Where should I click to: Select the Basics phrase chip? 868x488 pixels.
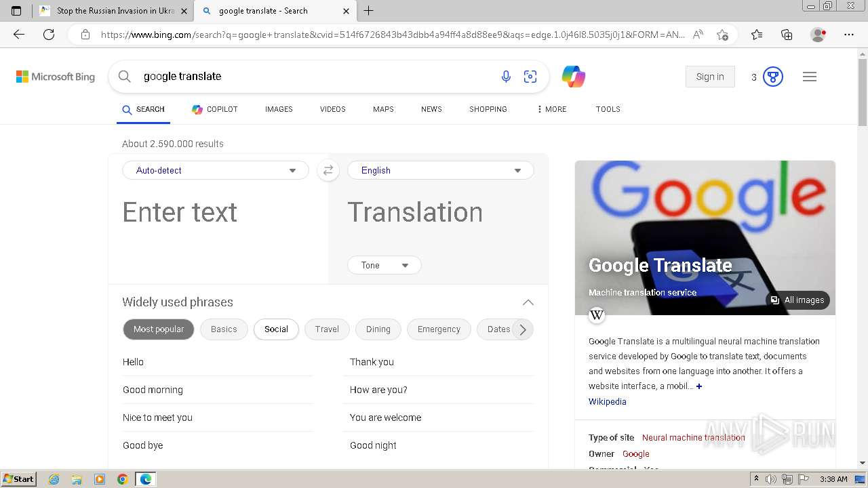click(x=224, y=329)
